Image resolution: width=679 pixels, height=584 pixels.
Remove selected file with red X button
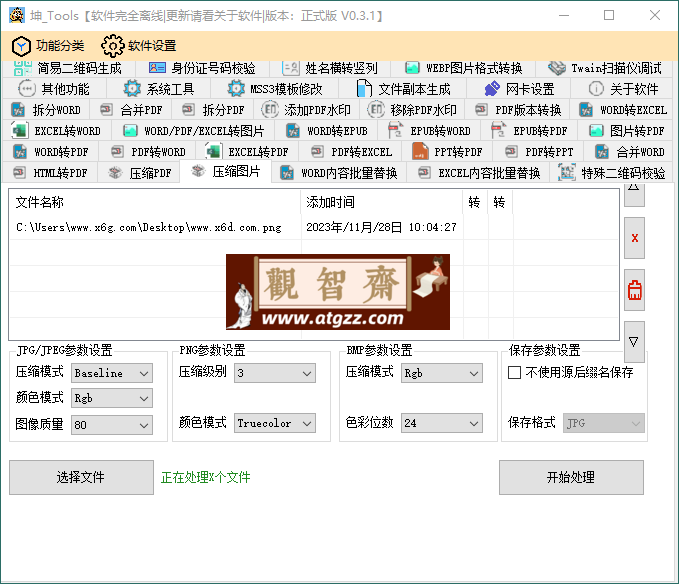[x=634, y=238]
